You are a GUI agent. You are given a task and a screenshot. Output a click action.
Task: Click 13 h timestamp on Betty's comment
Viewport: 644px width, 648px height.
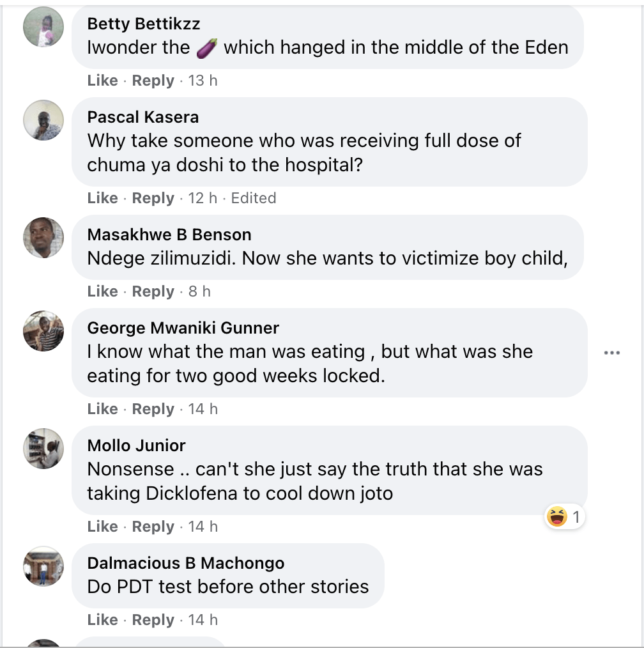[x=203, y=81]
